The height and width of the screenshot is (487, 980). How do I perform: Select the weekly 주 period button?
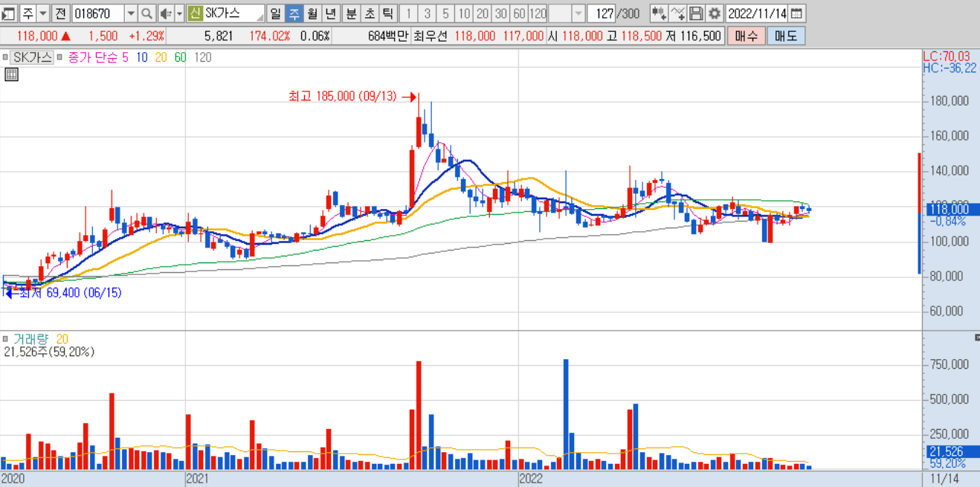coord(294,13)
